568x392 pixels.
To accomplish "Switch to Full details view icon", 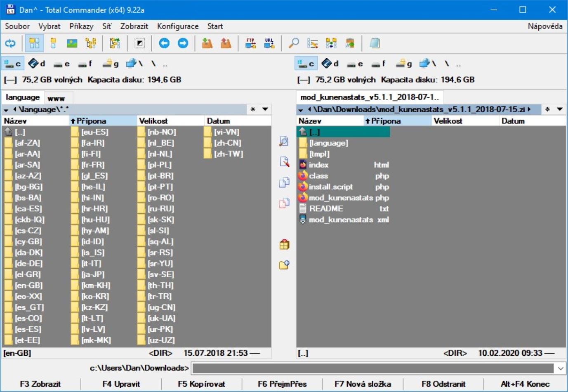I will click(x=53, y=43).
